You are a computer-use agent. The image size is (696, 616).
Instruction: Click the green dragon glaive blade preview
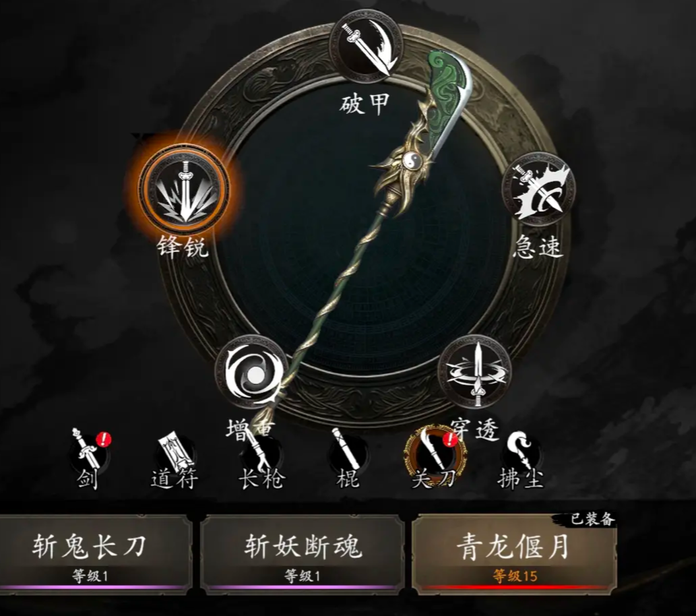(446, 98)
